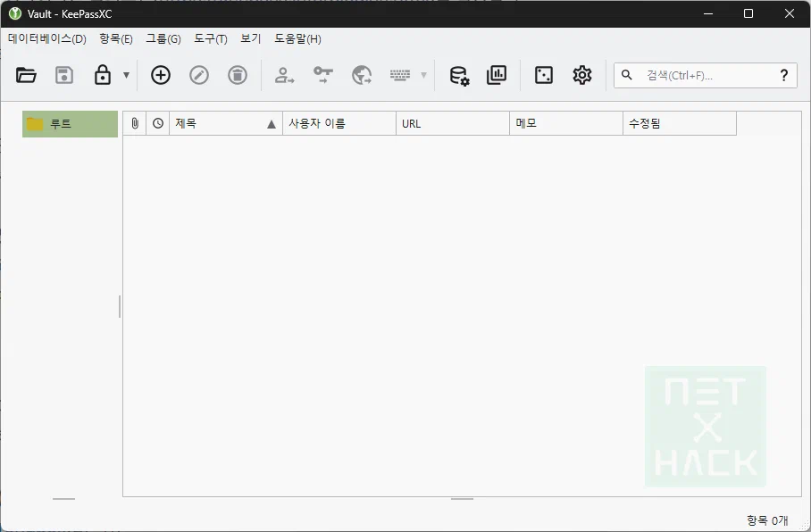Focus the 검색(Ctrl+F) search field

706,76
